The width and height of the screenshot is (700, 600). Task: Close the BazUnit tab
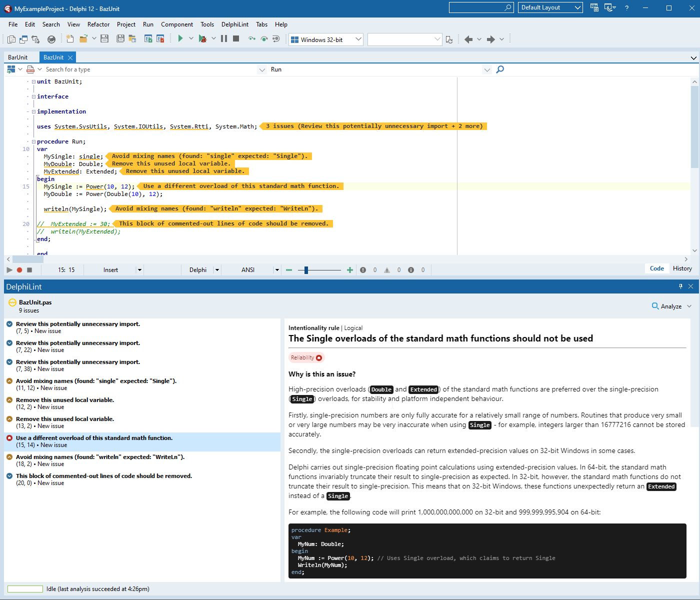[70, 57]
